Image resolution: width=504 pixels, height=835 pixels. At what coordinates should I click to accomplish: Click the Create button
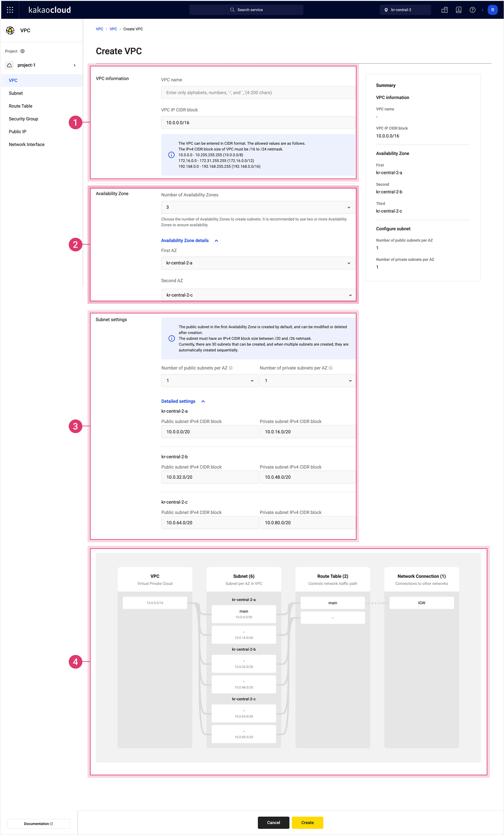coord(307,823)
